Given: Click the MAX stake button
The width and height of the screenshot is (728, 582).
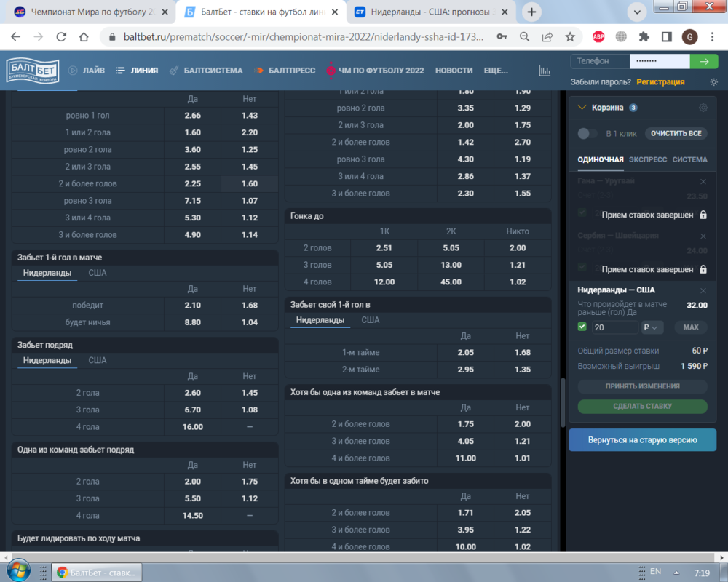Looking at the screenshot, I should [691, 327].
